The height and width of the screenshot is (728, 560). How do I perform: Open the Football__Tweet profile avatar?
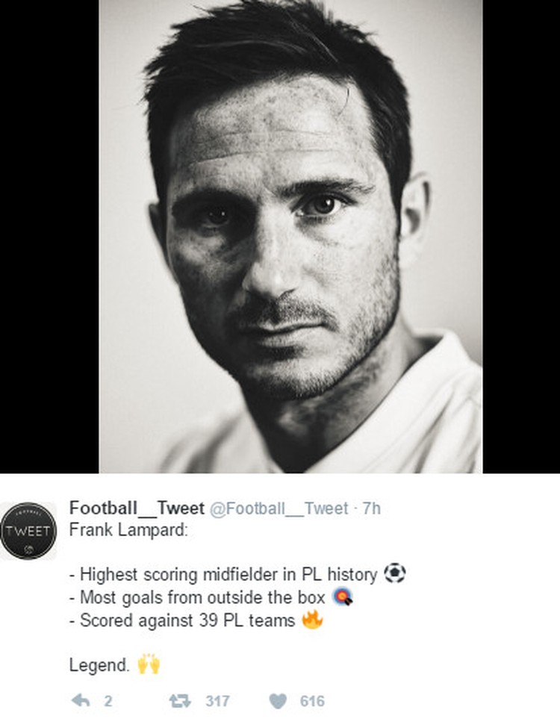[28, 531]
